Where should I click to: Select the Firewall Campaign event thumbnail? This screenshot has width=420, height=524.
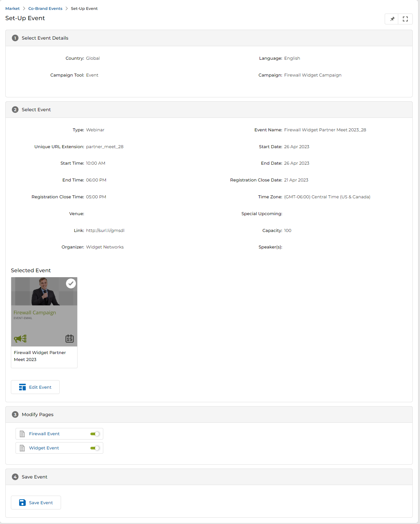point(44,312)
